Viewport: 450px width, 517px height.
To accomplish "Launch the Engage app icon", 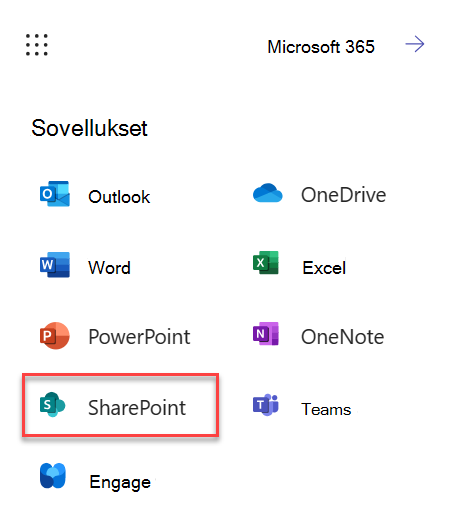I will pyautogui.click(x=53, y=476).
